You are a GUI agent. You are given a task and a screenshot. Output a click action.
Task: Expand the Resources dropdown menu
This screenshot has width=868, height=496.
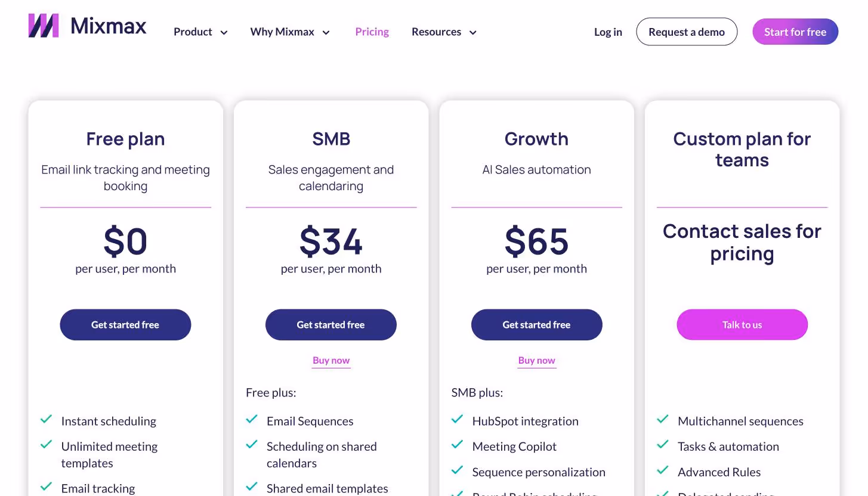444,32
